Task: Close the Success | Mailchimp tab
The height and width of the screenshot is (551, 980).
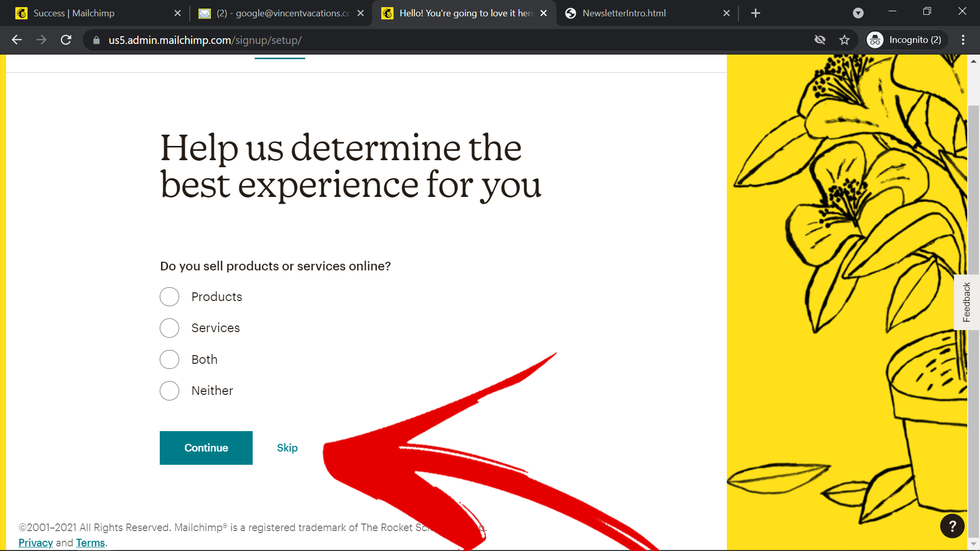Action: pos(178,13)
